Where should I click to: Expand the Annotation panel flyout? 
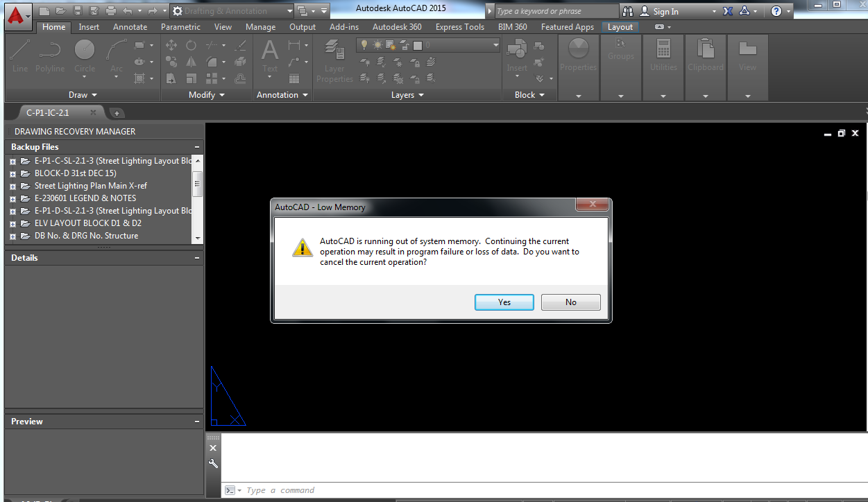pyautogui.click(x=282, y=95)
